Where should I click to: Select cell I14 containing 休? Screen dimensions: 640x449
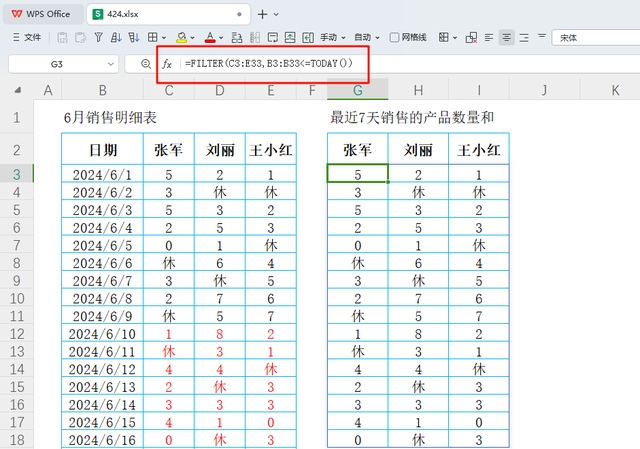point(479,369)
